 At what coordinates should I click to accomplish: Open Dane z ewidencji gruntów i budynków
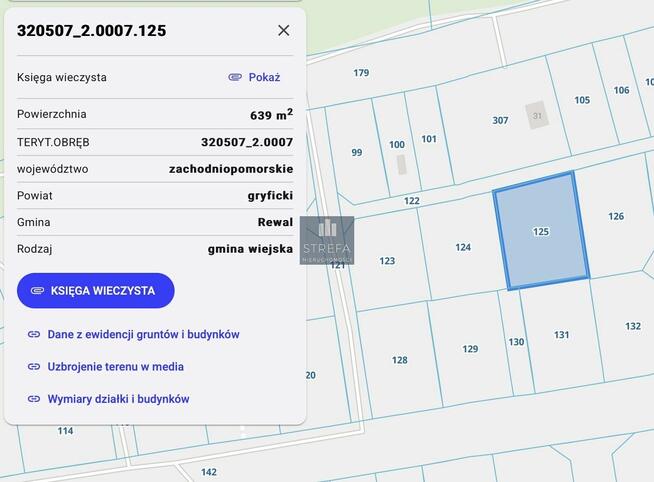(143, 334)
